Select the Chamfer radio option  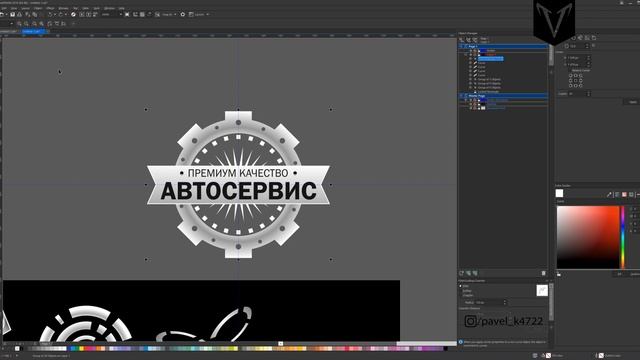click(461, 295)
